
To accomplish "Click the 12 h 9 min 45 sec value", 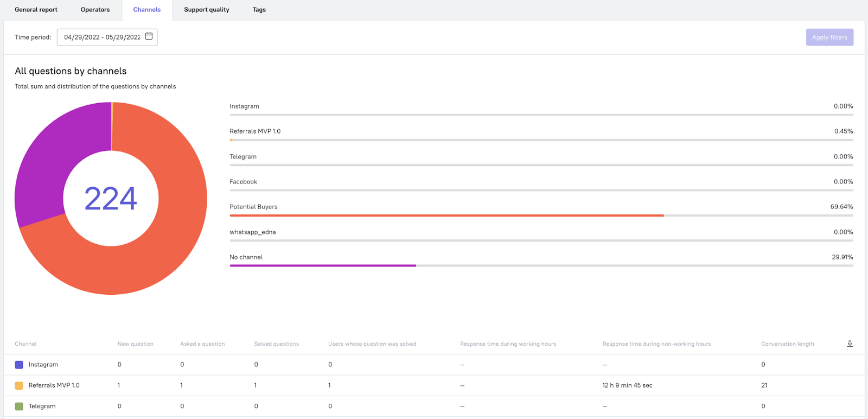I will click(627, 385).
